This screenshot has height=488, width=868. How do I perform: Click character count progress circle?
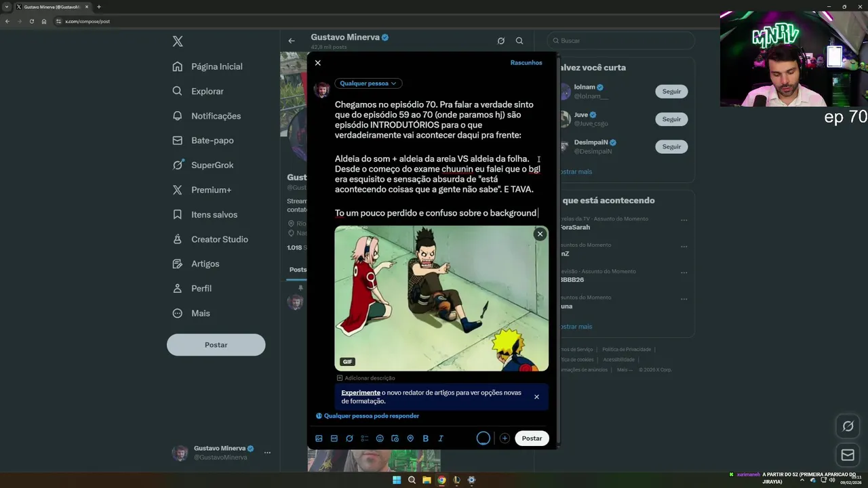tap(483, 439)
